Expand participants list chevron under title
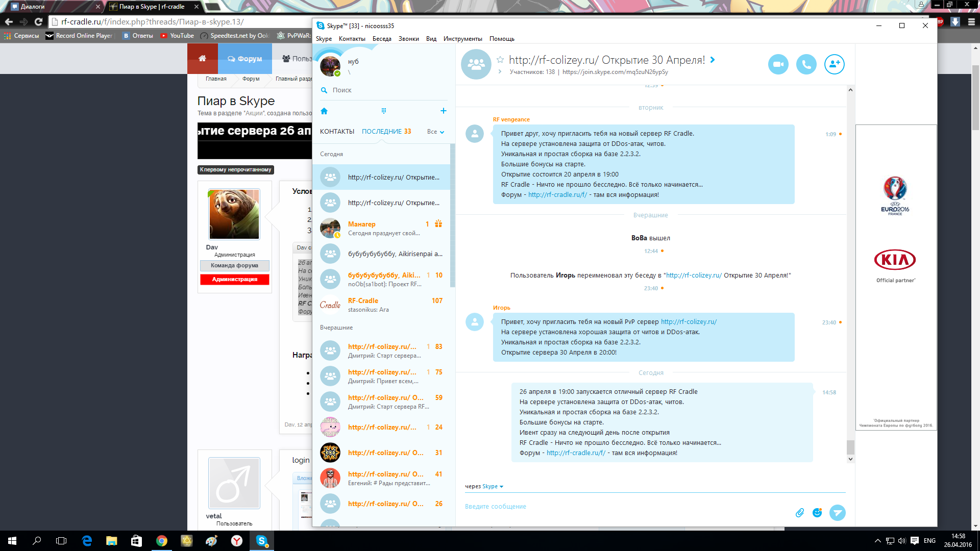 point(500,72)
